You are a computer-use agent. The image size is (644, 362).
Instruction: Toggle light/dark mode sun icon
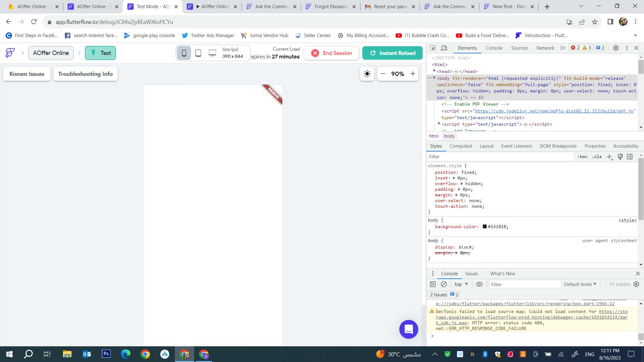click(x=367, y=74)
